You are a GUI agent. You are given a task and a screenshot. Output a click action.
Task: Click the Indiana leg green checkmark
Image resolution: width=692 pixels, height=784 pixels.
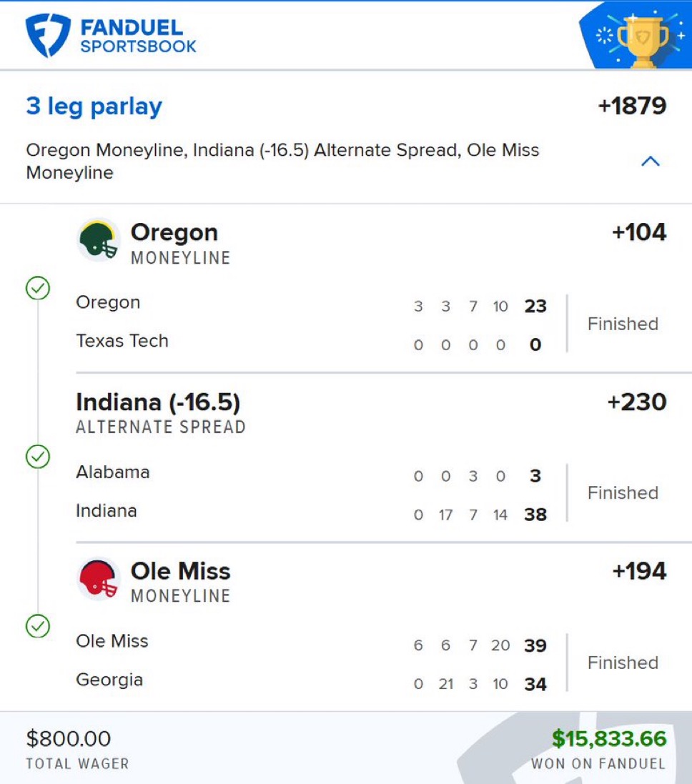coord(37,457)
